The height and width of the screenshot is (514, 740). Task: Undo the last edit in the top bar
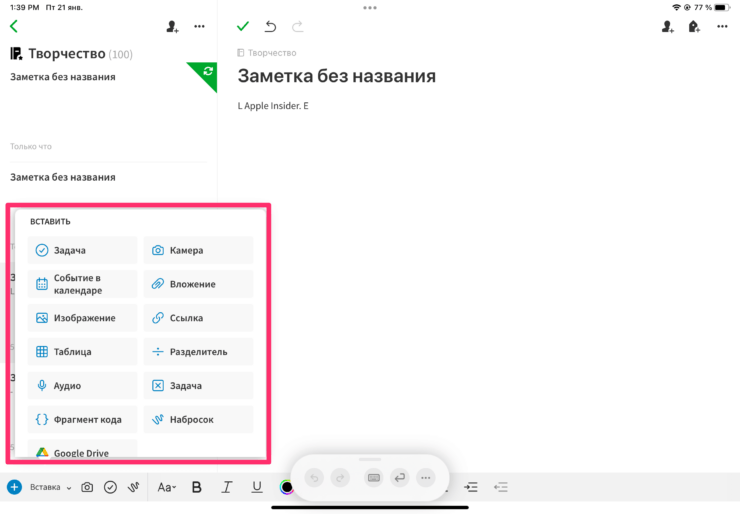tap(270, 27)
